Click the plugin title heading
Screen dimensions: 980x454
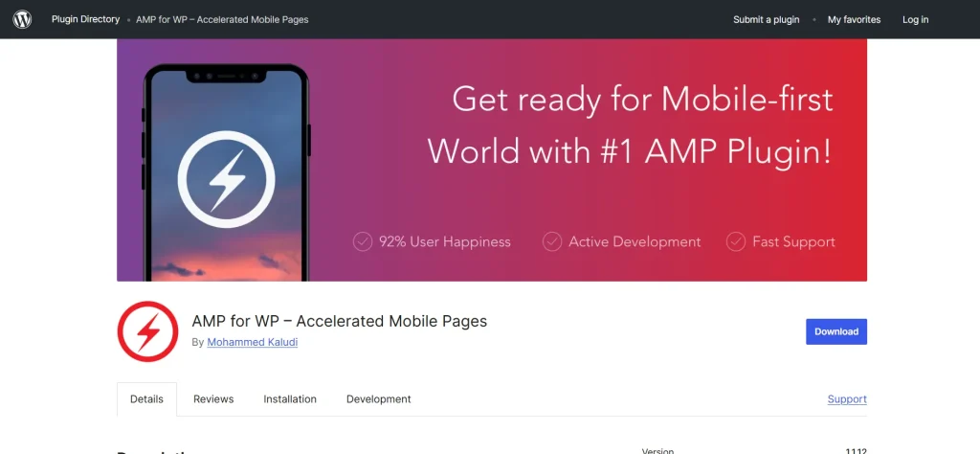[340, 321]
